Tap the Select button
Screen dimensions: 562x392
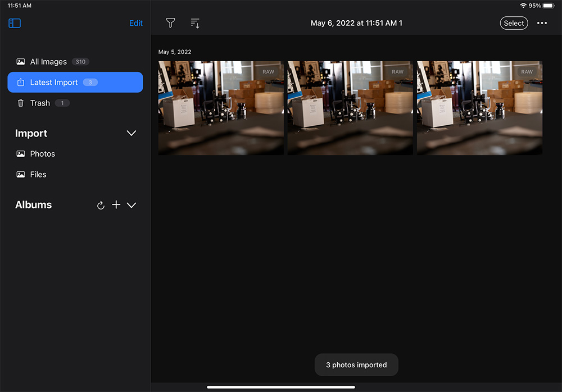pos(514,23)
